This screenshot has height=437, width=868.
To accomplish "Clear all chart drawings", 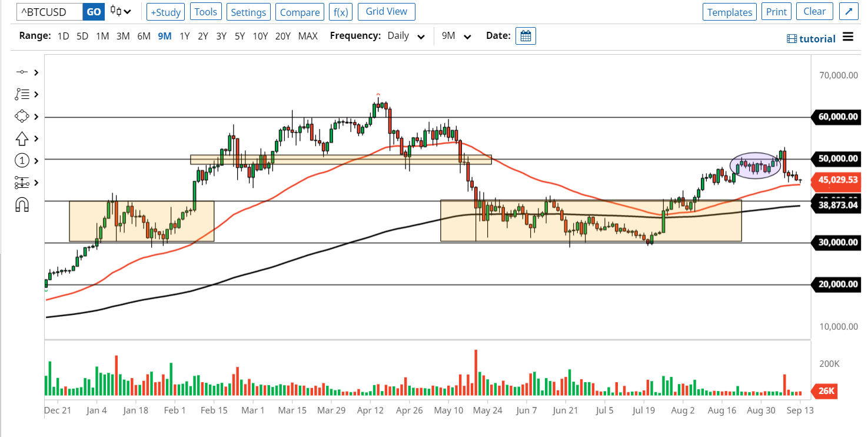I will (814, 11).
